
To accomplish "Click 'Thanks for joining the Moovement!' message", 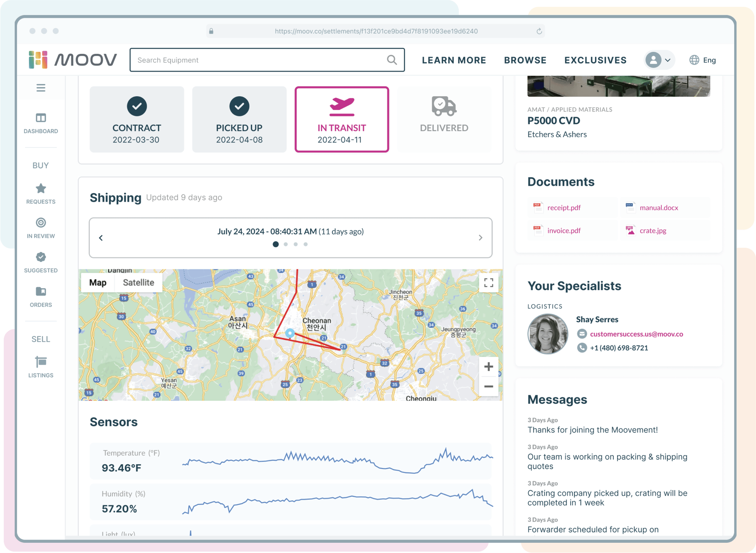I will coord(592,430).
